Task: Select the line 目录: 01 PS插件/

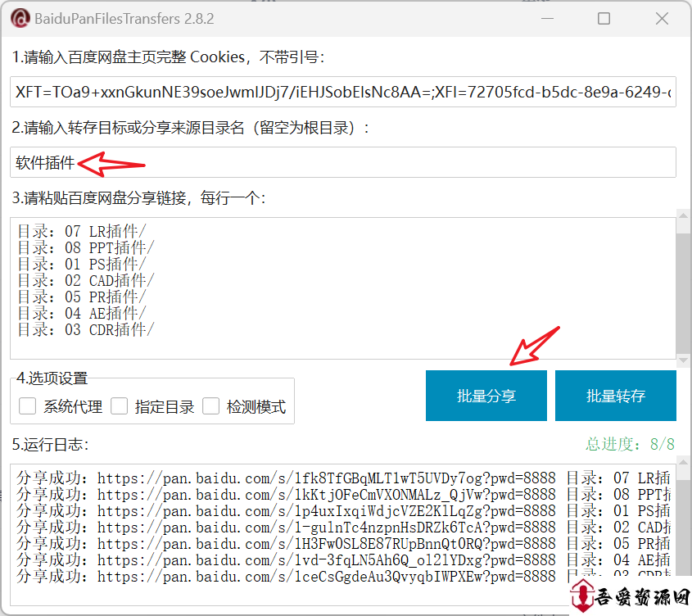Action: tap(82, 264)
